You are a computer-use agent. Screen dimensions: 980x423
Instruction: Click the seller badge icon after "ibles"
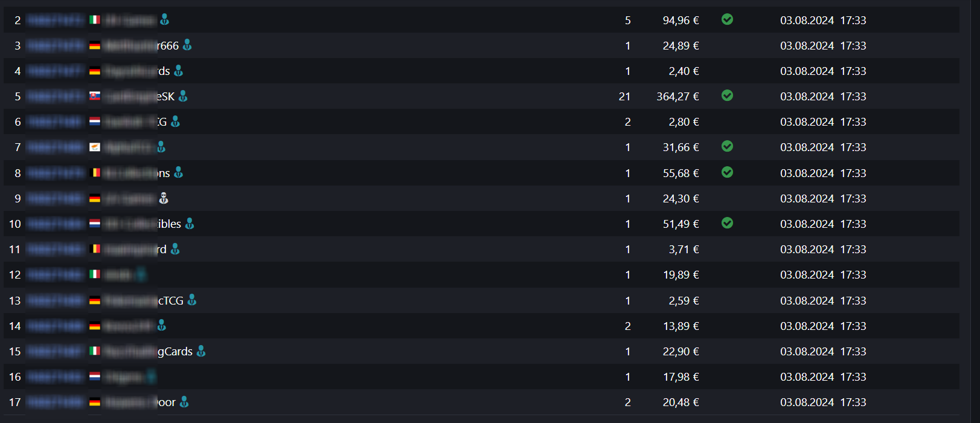tap(190, 224)
